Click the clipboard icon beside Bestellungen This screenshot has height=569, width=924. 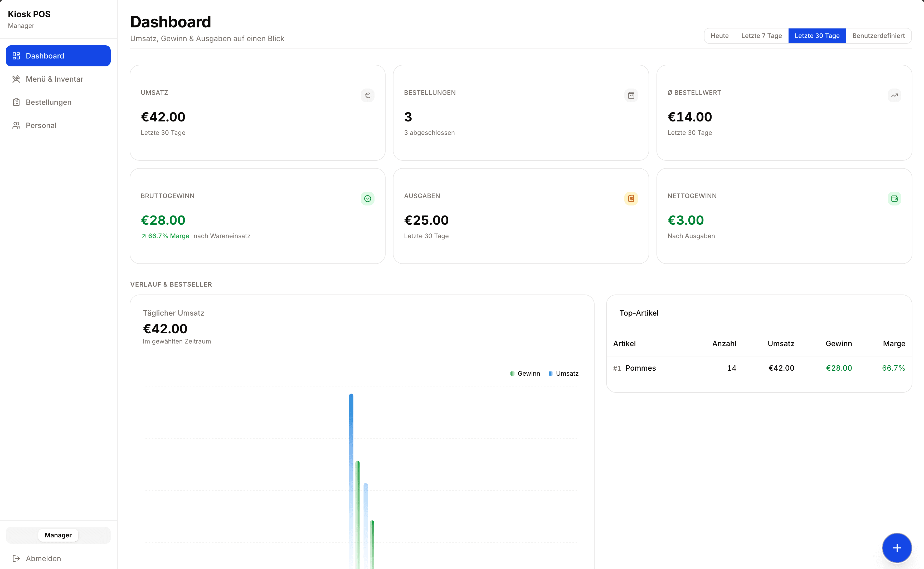pyautogui.click(x=16, y=102)
